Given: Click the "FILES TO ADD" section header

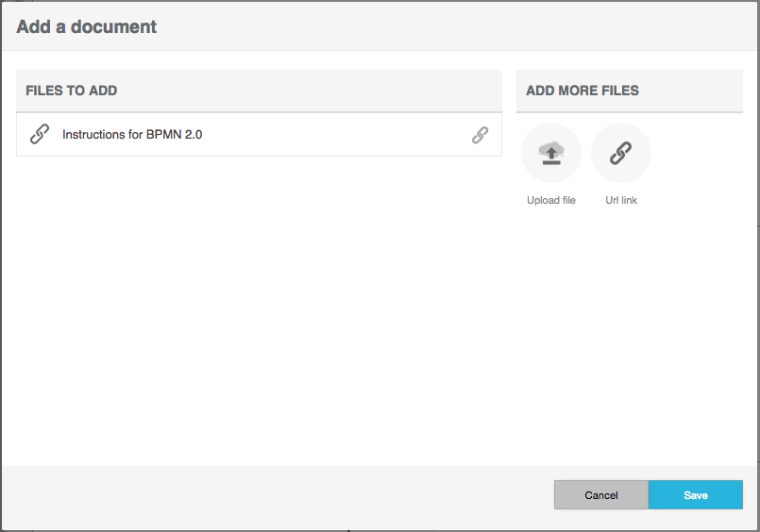Looking at the screenshot, I should click(x=72, y=91).
